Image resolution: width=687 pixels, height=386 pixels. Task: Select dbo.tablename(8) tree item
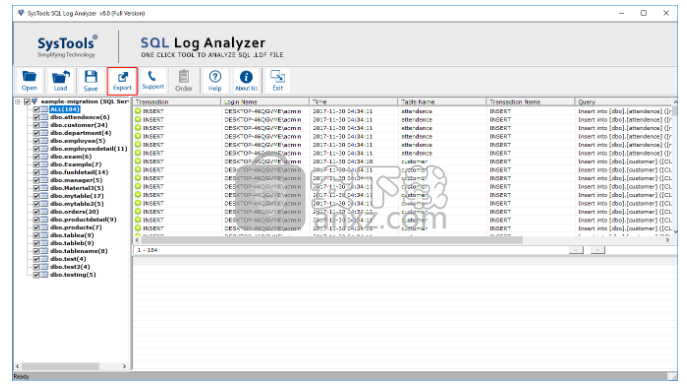click(x=79, y=251)
